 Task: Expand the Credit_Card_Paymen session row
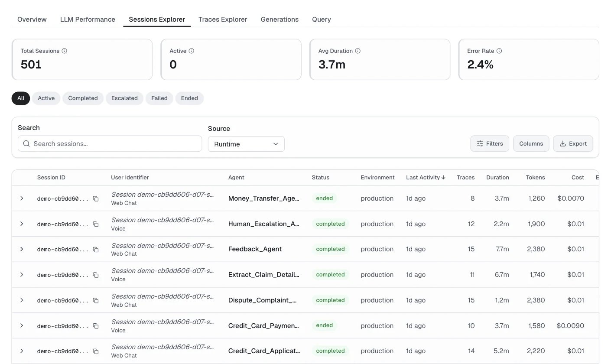[x=22, y=325]
